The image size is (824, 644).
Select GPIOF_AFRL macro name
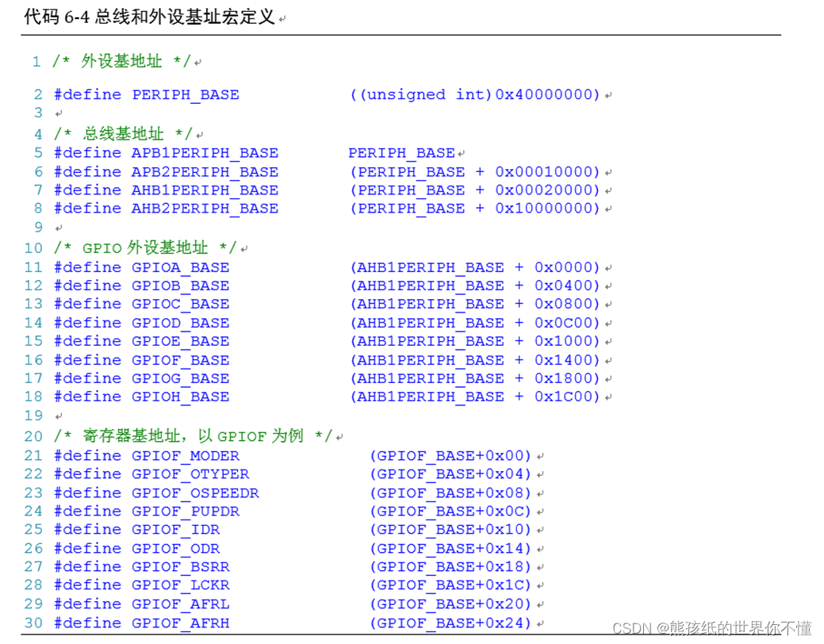[x=180, y=604]
